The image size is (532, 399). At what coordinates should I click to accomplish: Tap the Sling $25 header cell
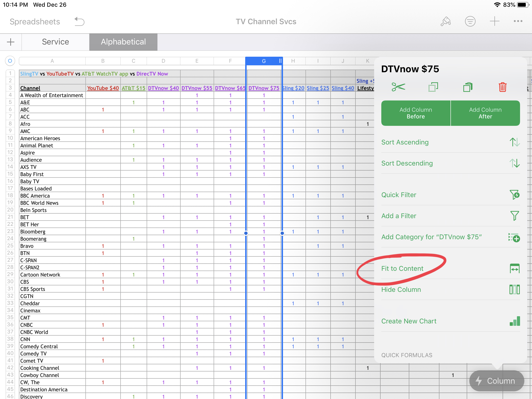point(318,88)
